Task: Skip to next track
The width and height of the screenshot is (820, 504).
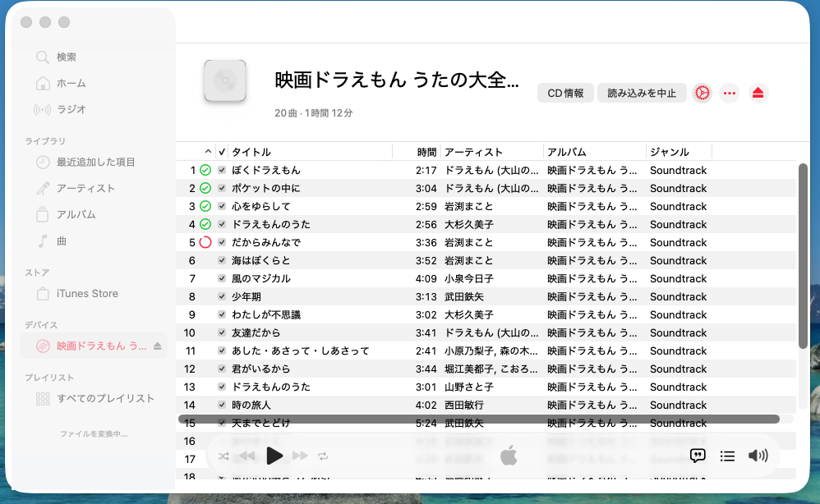Action: (300, 456)
